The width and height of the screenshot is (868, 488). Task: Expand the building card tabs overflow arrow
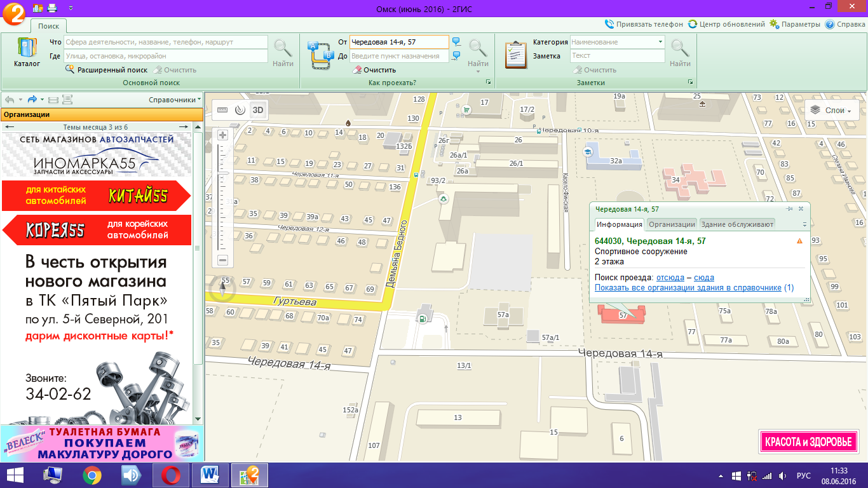[x=804, y=225]
